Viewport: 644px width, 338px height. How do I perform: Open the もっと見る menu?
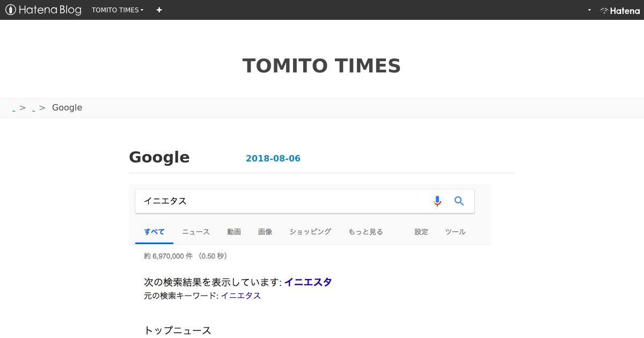click(x=365, y=232)
